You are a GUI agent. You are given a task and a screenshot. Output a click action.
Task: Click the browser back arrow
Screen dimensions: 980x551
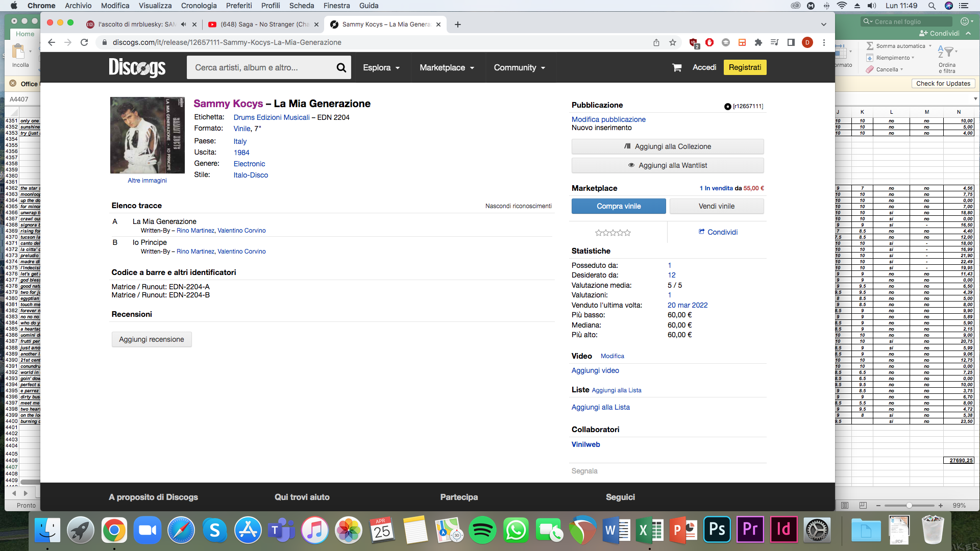[52, 42]
